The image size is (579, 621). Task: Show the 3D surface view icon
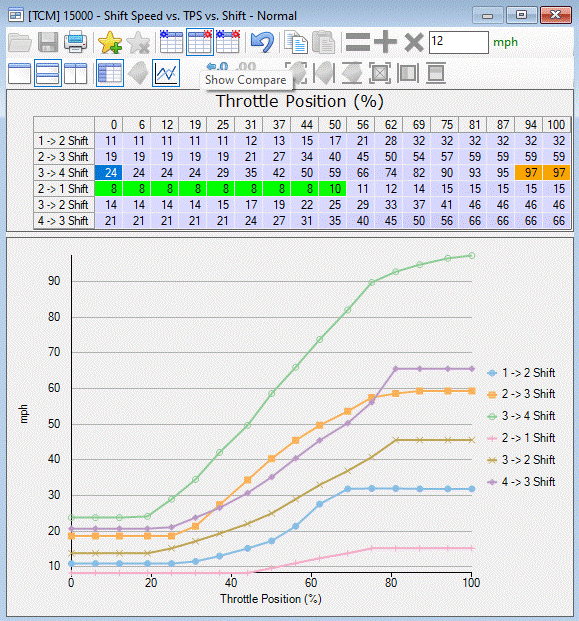(138, 73)
